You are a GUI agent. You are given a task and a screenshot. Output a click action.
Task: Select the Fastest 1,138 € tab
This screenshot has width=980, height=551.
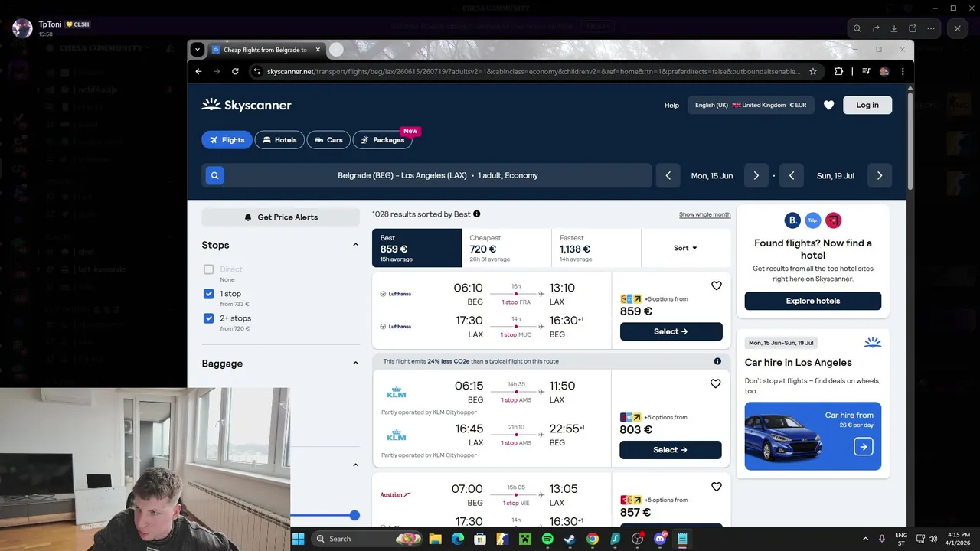coord(596,248)
